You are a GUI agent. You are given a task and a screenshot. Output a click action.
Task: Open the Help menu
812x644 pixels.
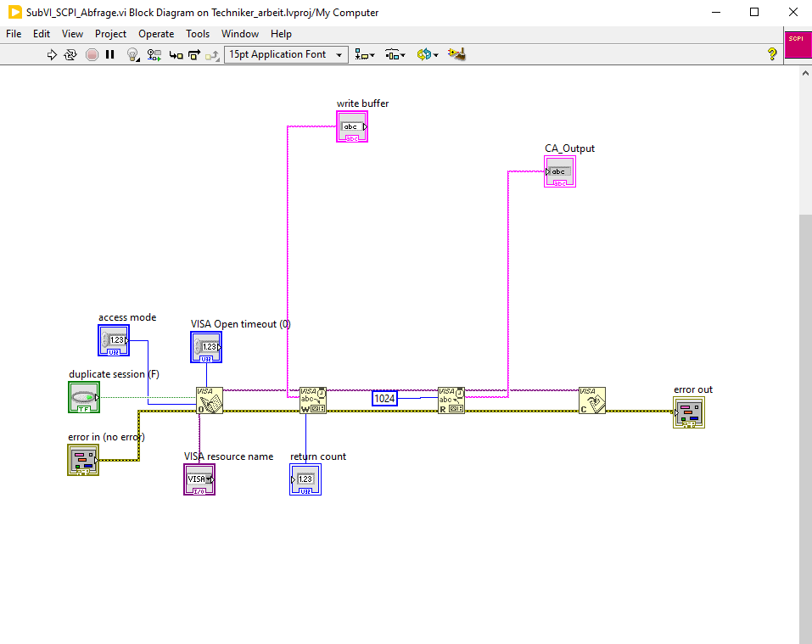point(281,34)
